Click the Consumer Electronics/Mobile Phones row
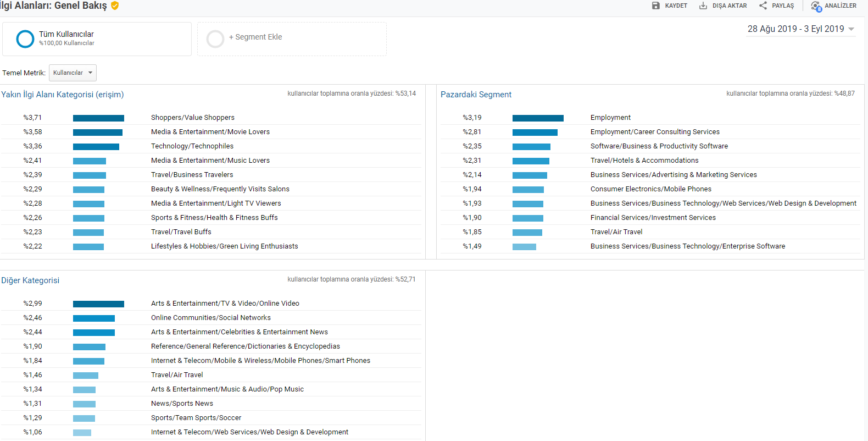This screenshot has height=441, width=868. click(650, 189)
